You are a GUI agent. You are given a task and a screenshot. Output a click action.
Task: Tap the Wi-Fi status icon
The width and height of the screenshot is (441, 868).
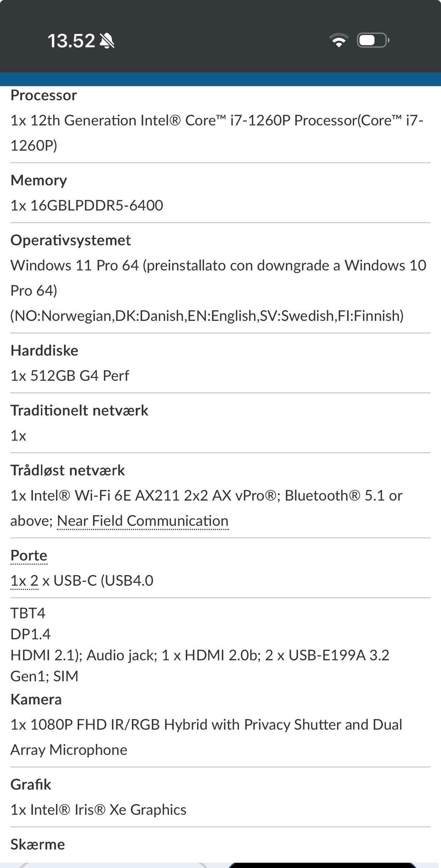pyautogui.click(x=339, y=40)
